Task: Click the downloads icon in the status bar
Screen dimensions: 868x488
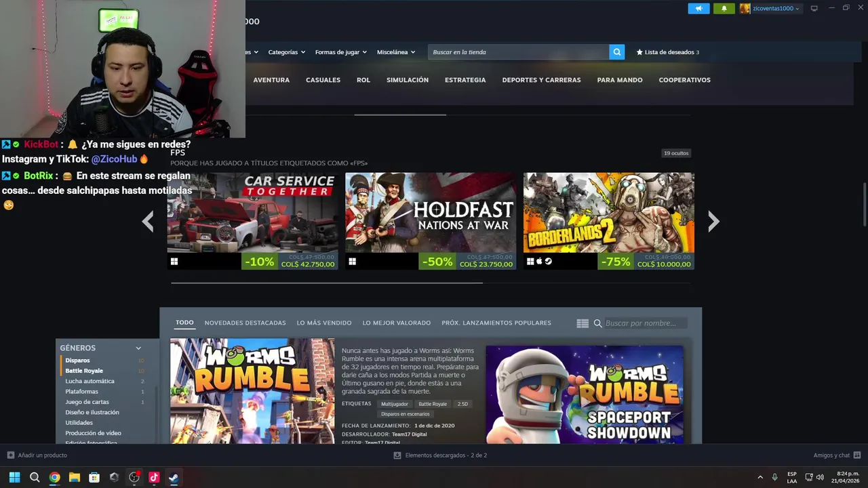Action: 397,455
